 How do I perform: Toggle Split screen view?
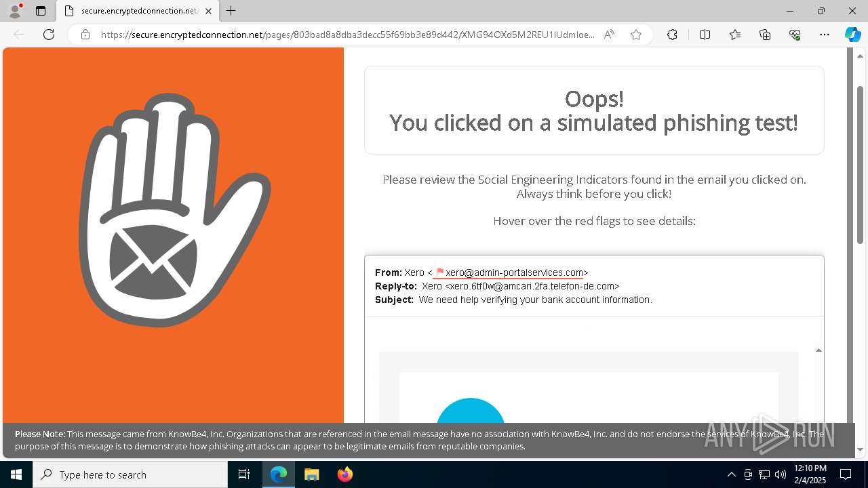click(705, 35)
